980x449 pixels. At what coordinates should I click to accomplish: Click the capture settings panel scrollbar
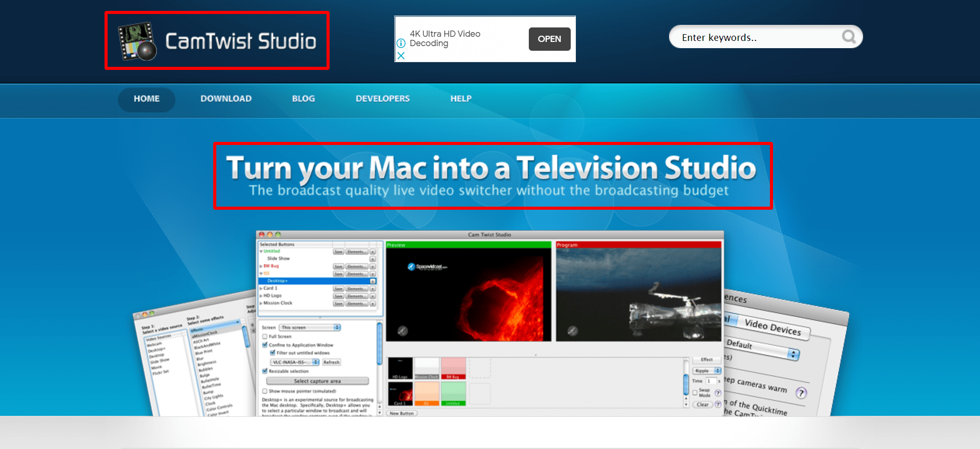point(379,343)
